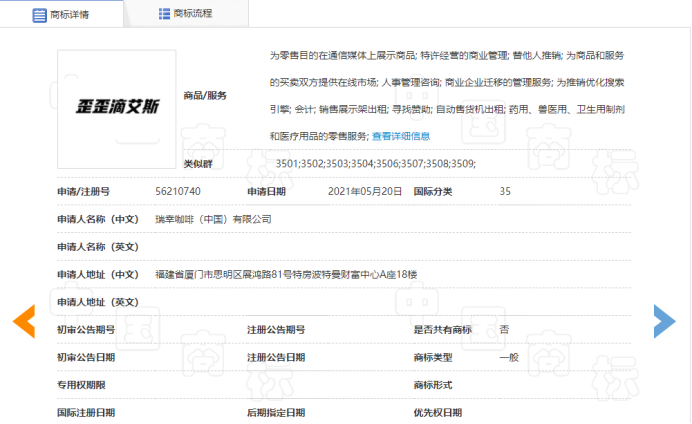
Task: Select the applicant address starting with 福建省厦门市
Action: [x=286, y=274]
